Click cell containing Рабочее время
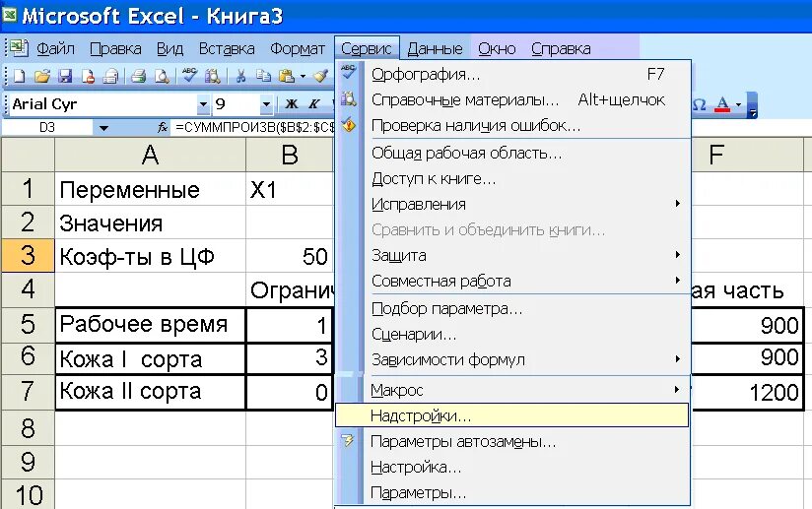Image resolution: width=812 pixels, height=509 pixels. click(150, 324)
